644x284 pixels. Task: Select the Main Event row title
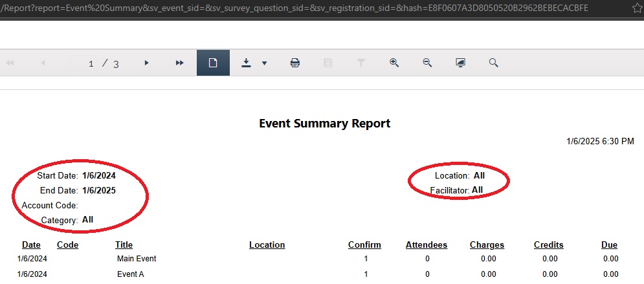coord(137,259)
